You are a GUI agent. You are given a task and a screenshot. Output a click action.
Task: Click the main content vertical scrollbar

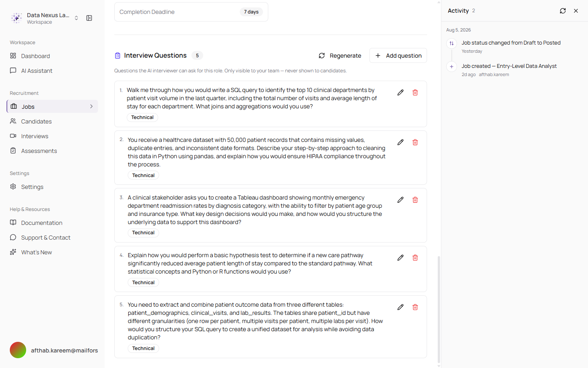[439, 310]
